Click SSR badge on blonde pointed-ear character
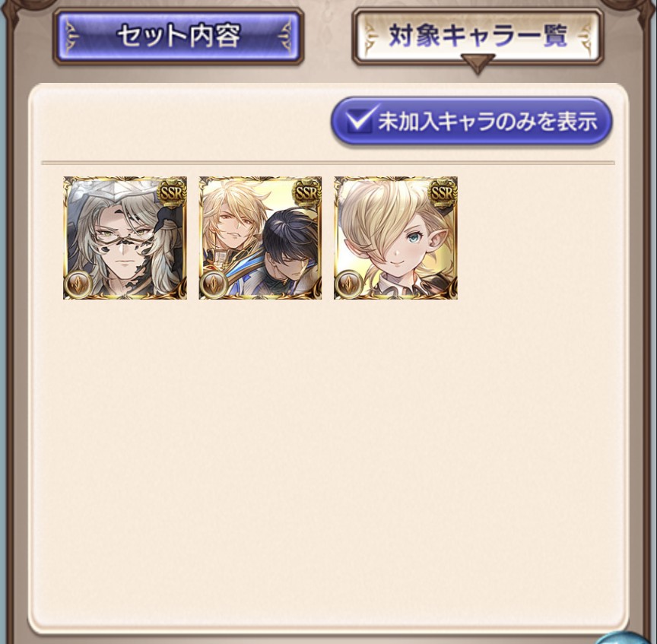This screenshot has width=657, height=644. 443,192
